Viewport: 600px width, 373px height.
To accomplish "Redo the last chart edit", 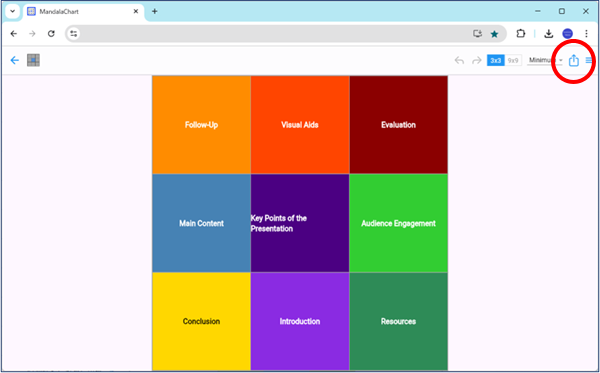I will tap(476, 60).
